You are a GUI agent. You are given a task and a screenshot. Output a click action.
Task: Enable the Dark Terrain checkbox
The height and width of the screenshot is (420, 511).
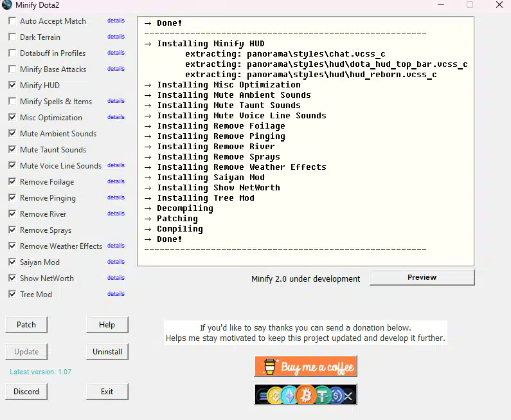[x=12, y=37]
